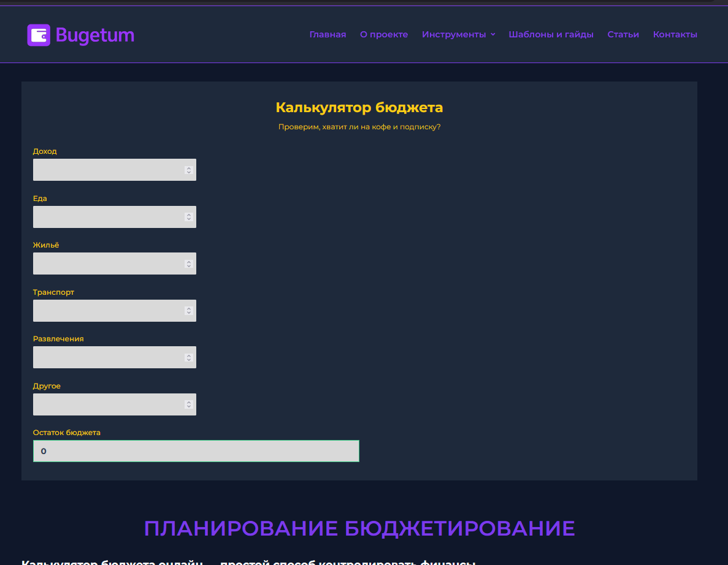Select the Жильё input field

[x=104, y=264]
